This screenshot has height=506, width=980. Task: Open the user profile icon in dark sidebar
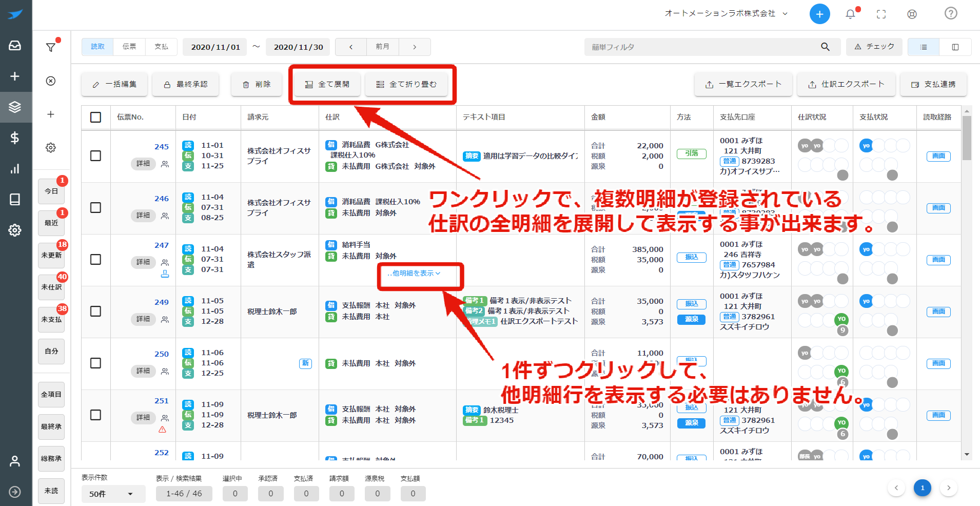[x=15, y=461]
